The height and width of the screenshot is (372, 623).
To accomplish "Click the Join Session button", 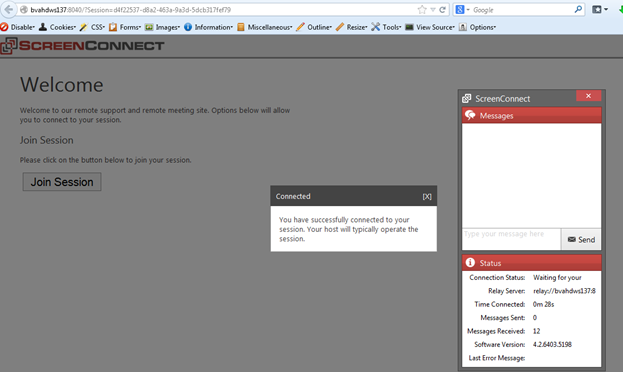I will [62, 182].
